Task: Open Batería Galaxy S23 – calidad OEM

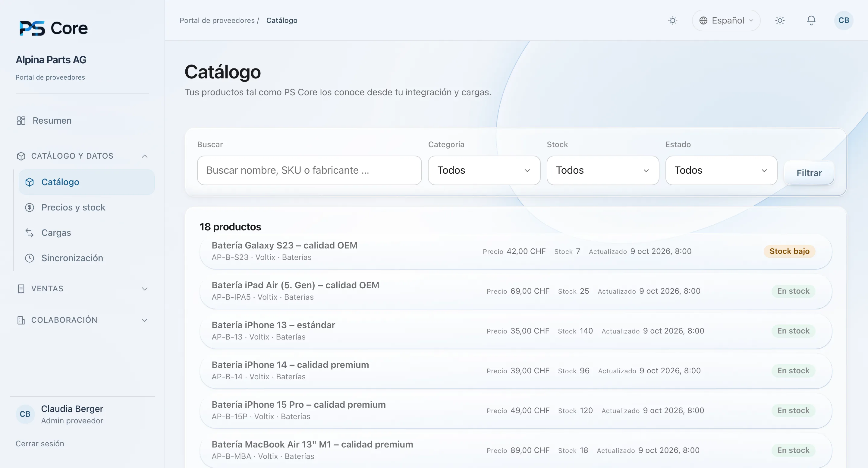Action: click(x=516, y=251)
